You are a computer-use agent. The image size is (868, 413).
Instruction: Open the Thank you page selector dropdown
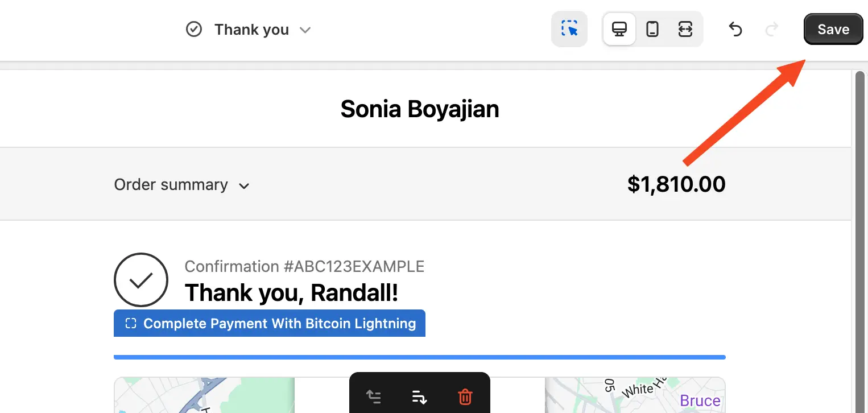[x=305, y=30]
